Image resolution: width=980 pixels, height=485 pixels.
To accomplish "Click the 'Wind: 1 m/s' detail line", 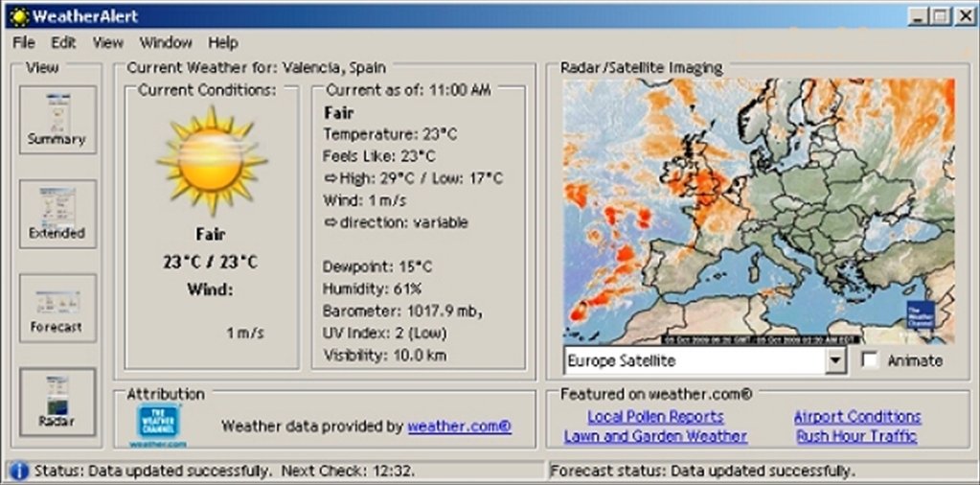I will coord(365,200).
